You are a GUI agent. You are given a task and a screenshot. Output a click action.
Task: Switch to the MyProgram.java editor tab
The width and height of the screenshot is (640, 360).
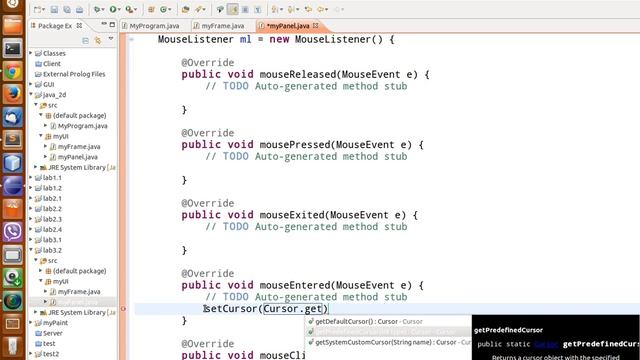pos(151,26)
